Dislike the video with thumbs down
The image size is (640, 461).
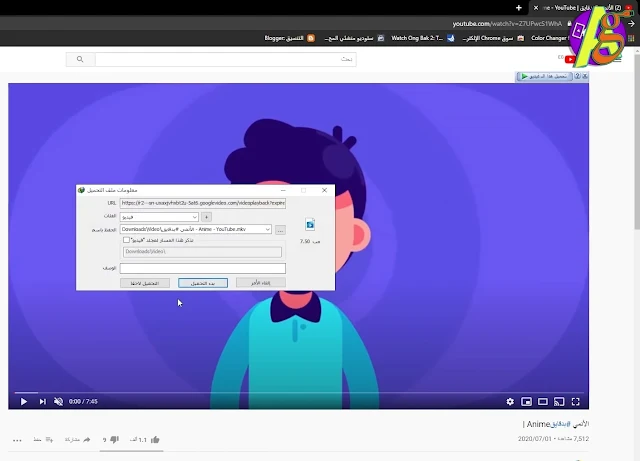pos(115,439)
